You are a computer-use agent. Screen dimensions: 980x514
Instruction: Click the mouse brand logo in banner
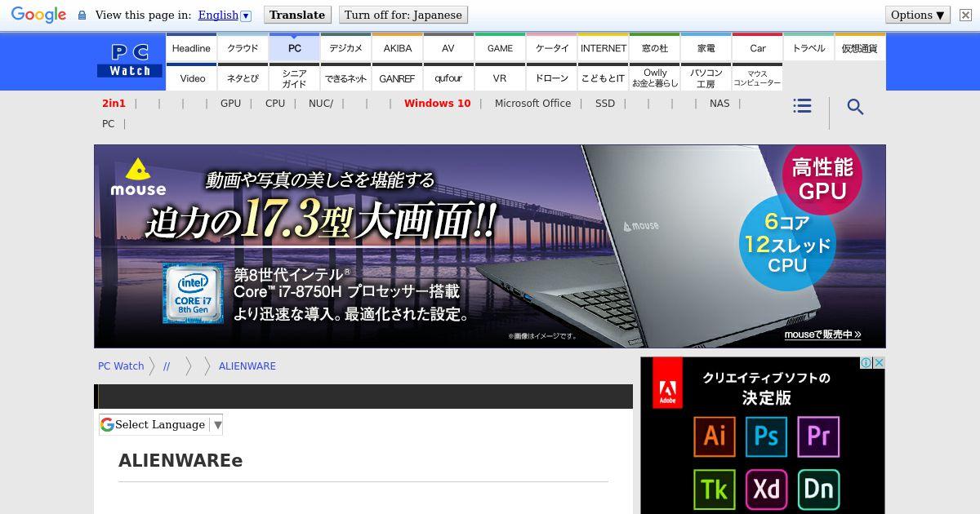coord(138,177)
